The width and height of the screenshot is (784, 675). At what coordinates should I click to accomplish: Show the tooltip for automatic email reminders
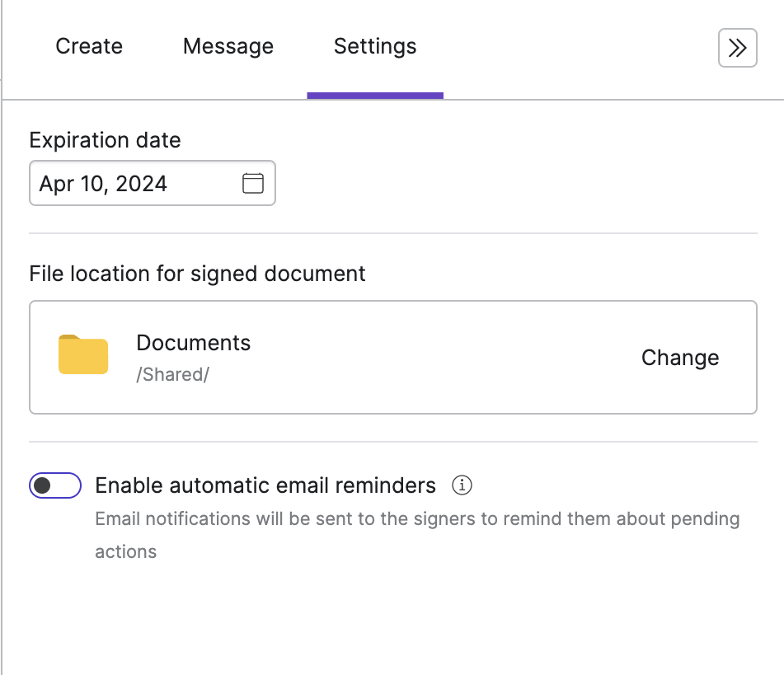(x=462, y=485)
